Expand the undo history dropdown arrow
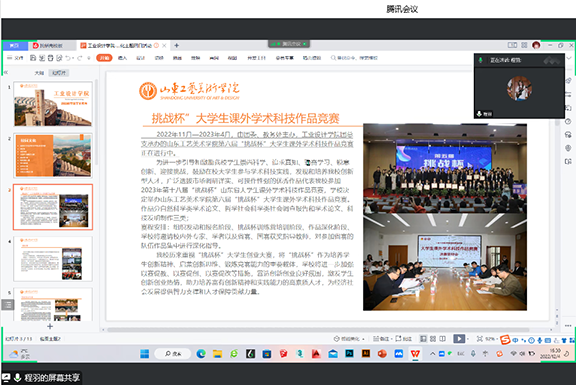Image resolution: width=576 pixels, height=385 pixels. tap(73, 58)
